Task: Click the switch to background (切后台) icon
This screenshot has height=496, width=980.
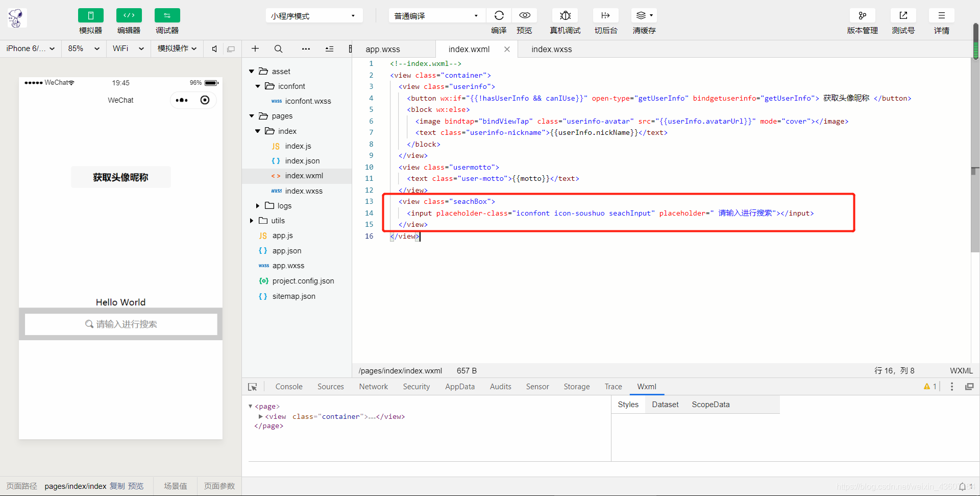Action: (606, 15)
